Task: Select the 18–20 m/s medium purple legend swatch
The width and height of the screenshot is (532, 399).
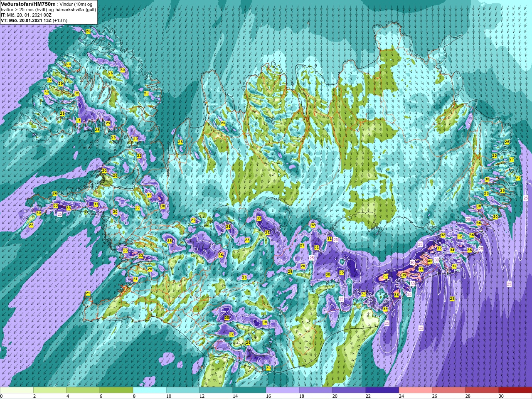Action: coord(316,390)
